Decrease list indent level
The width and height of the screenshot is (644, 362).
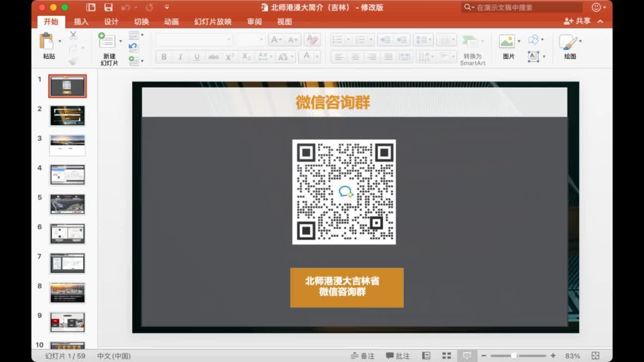[385, 40]
